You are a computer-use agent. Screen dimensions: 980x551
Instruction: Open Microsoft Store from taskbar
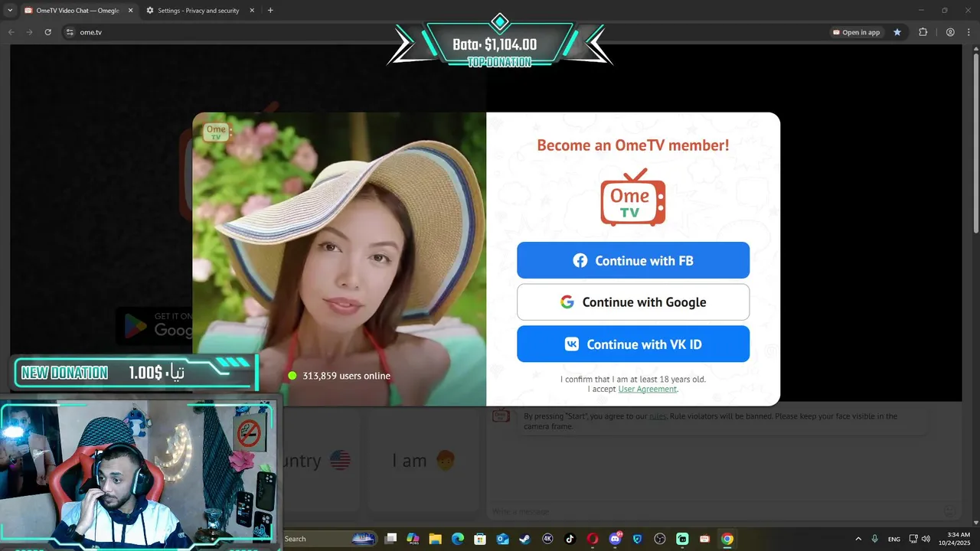pos(480,539)
